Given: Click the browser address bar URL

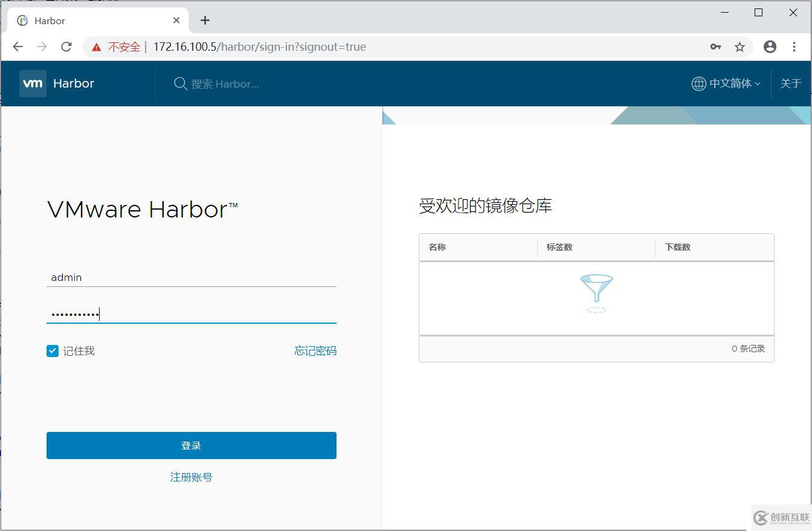Looking at the screenshot, I should coord(260,47).
